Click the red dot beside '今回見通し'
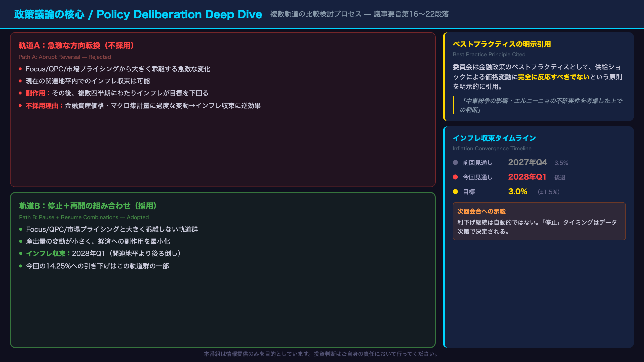The height and width of the screenshot is (362, 644). (x=455, y=177)
